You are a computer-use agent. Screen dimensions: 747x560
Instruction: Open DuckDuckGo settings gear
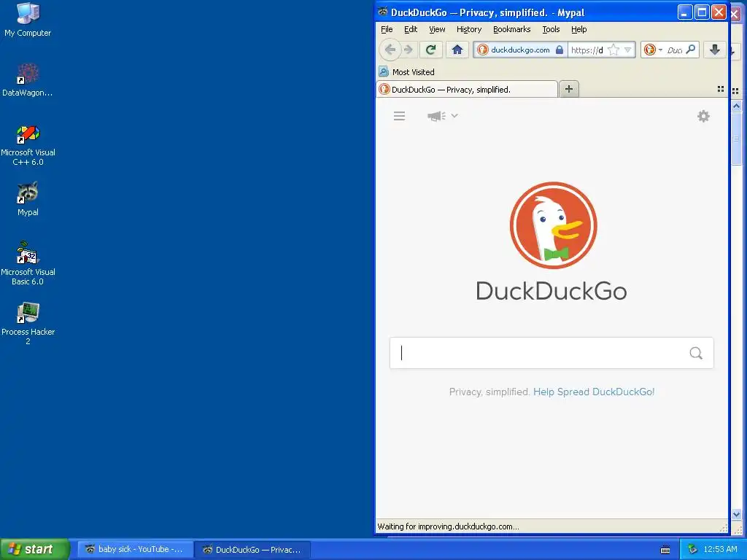[703, 116]
